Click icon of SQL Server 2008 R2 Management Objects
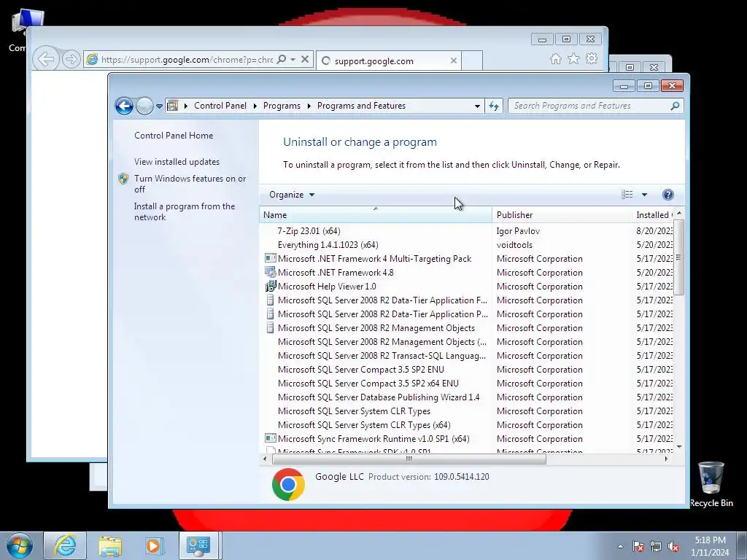 (x=270, y=327)
